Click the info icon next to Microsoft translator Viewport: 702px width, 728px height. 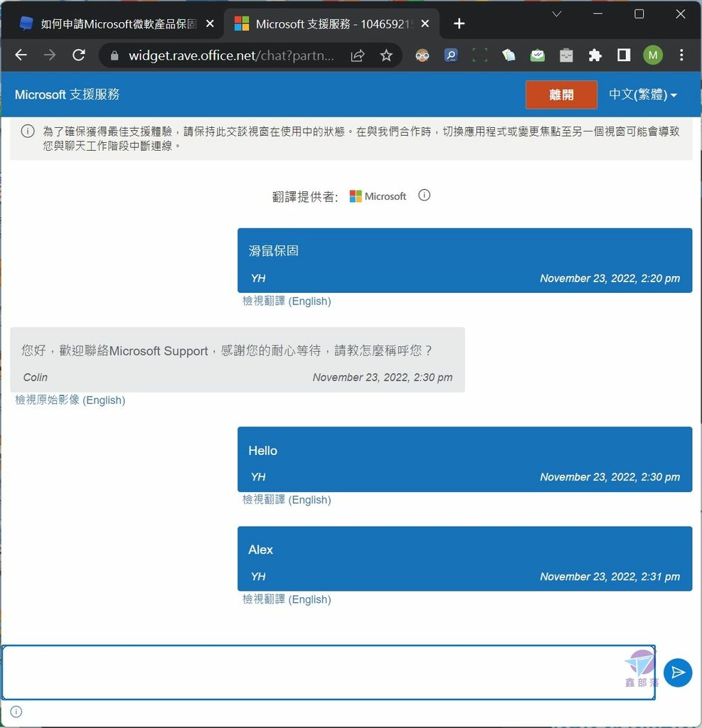424,195
